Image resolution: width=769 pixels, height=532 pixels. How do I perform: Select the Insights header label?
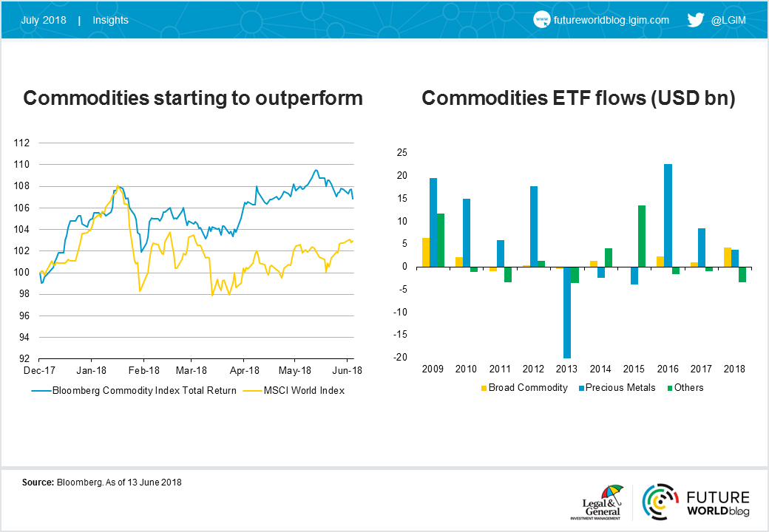pos(110,20)
